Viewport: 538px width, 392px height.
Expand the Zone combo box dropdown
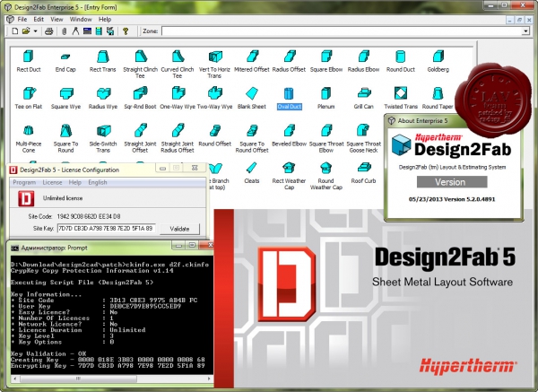point(525,31)
